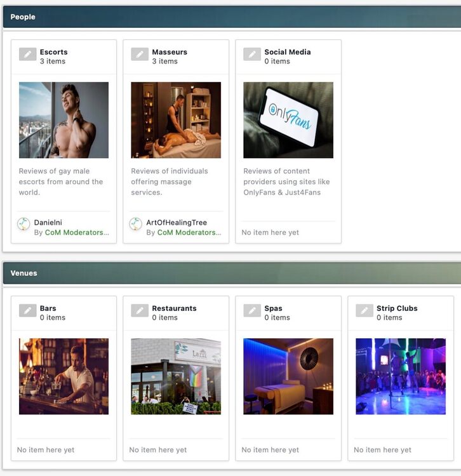This screenshot has height=476, width=461.
Task: Collapse the Venues section header
Action: point(230,273)
